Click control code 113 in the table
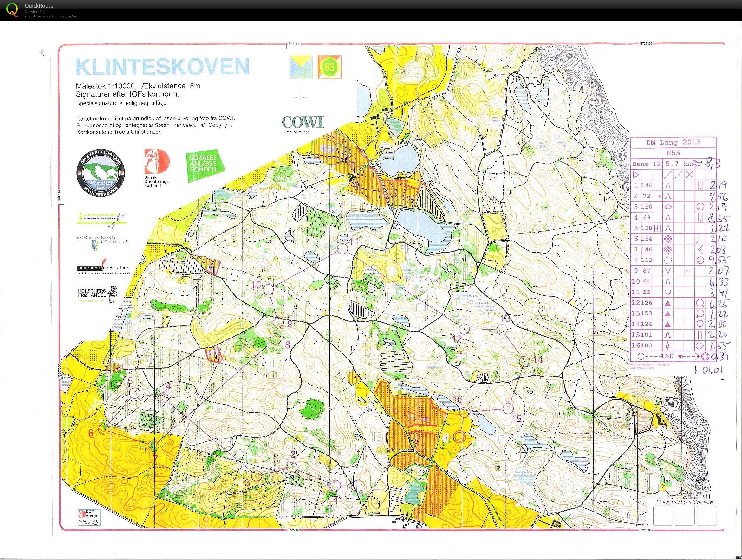Image resolution: width=742 pixels, height=560 pixels. [x=647, y=260]
